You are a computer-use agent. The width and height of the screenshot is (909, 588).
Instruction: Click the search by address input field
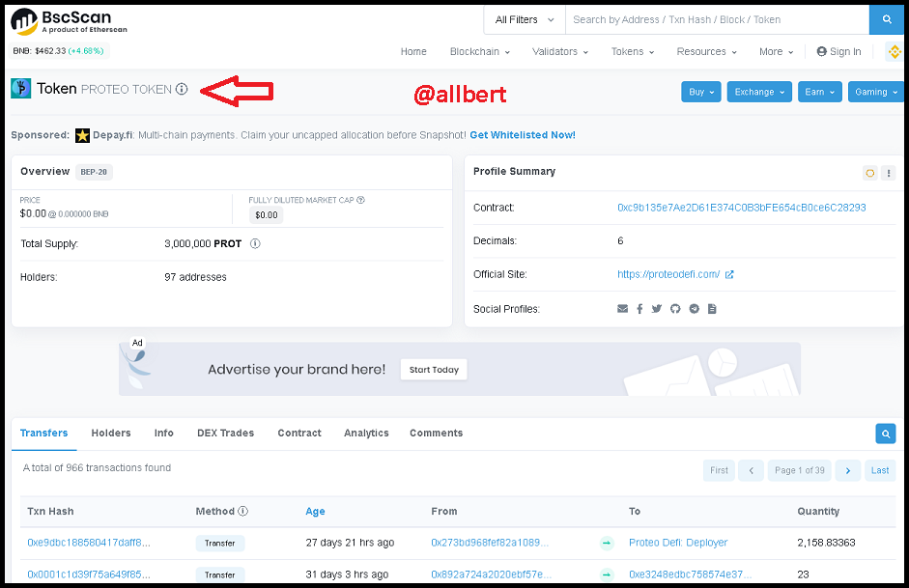point(717,19)
